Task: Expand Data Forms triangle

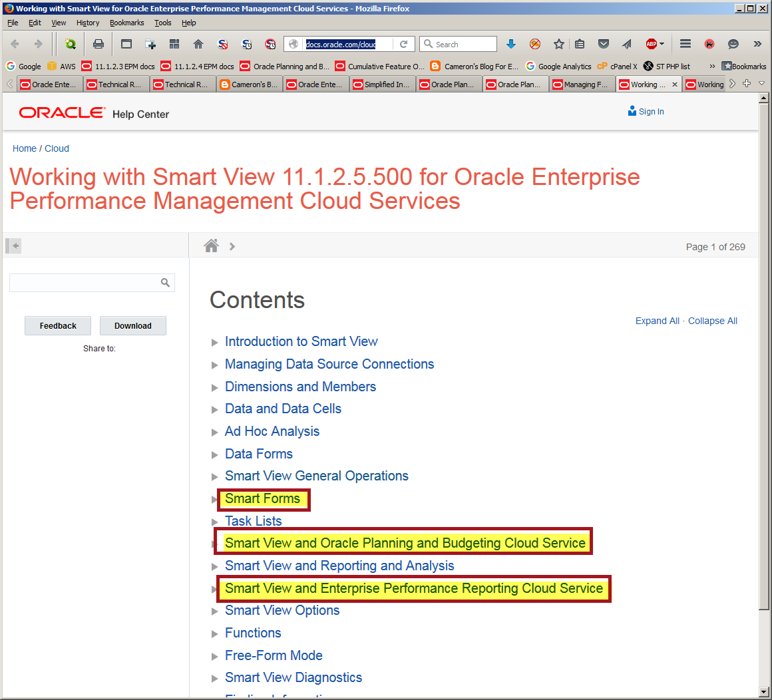Action: (x=215, y=455)
